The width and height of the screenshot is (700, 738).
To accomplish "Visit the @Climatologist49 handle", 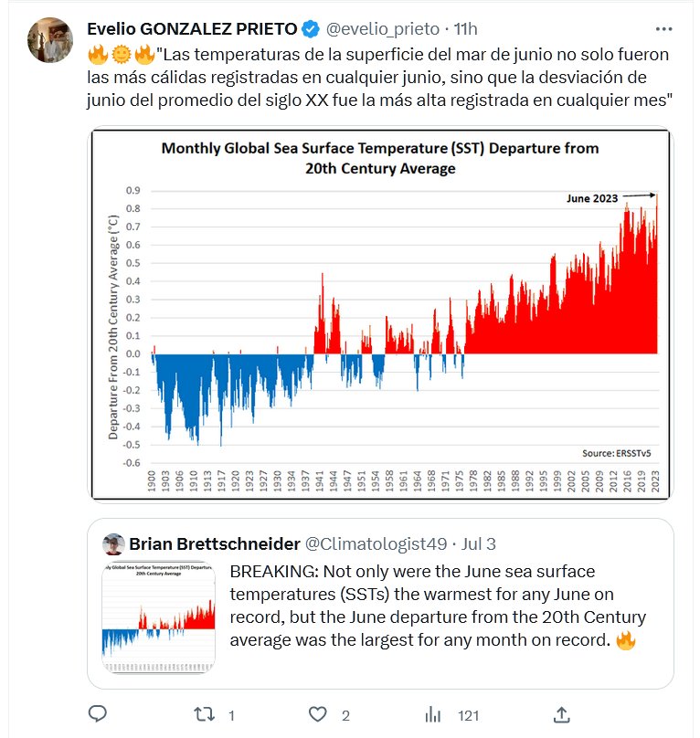I will (x=376, y=544).
